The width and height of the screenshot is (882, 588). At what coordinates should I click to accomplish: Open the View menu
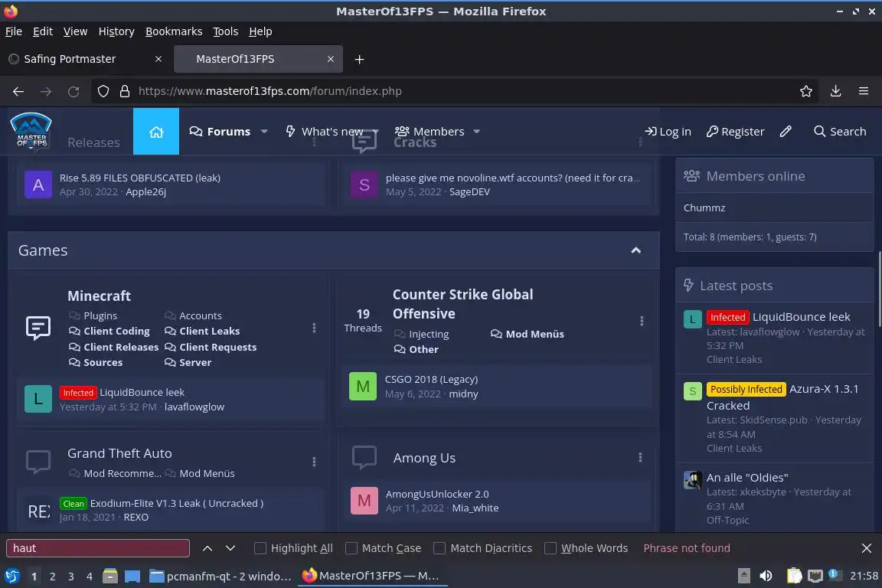tap(75, 31)
